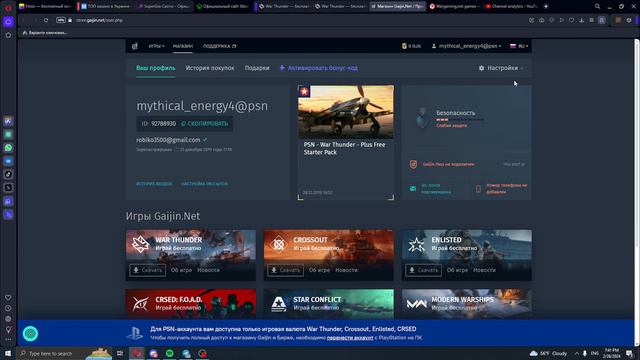
Task: Open Crossout Об игре link
Action: click(319, 270)
